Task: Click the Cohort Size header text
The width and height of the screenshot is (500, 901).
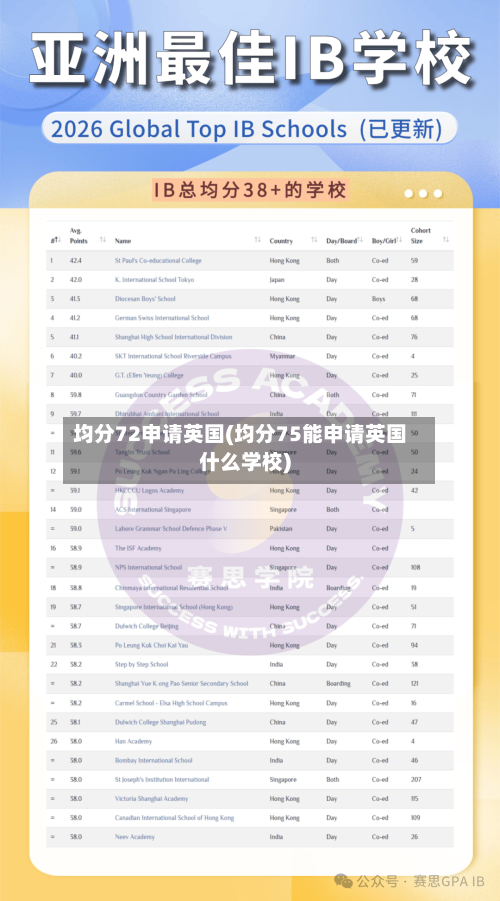Action: coord(421,236)
